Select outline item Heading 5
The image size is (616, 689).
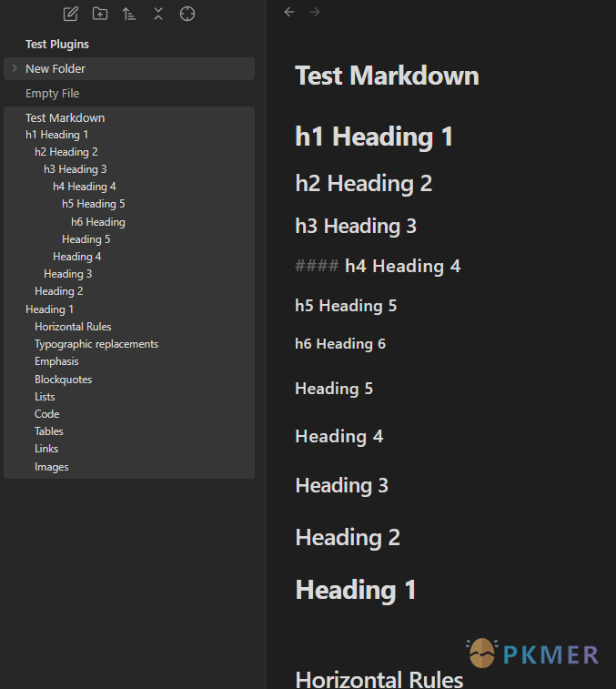click(86, 239)
